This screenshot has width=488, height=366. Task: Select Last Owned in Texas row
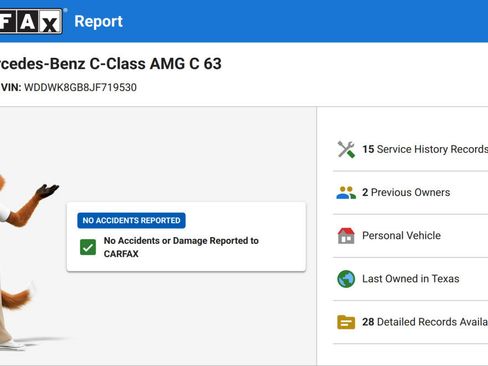coord(410,279)
